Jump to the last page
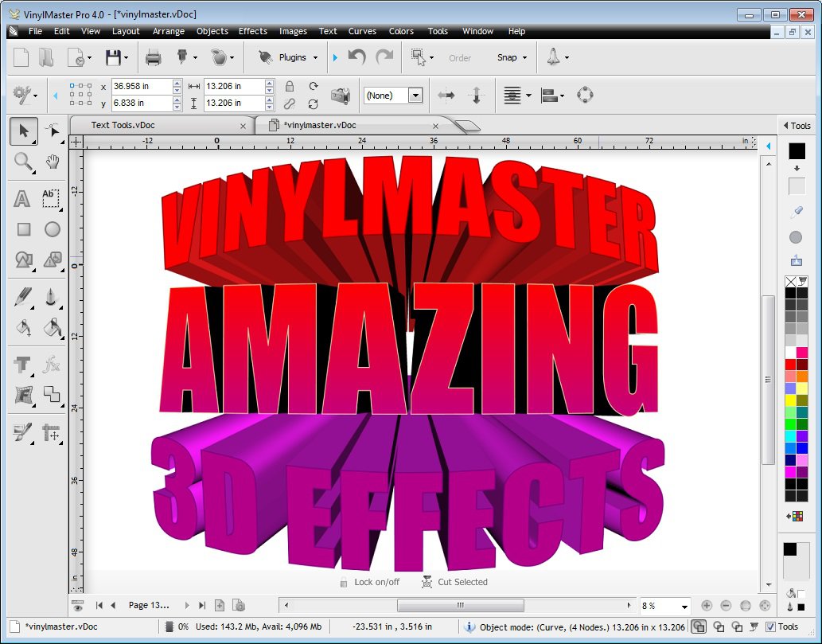Viewport: 822px width, 644px height. pos(202,606)
